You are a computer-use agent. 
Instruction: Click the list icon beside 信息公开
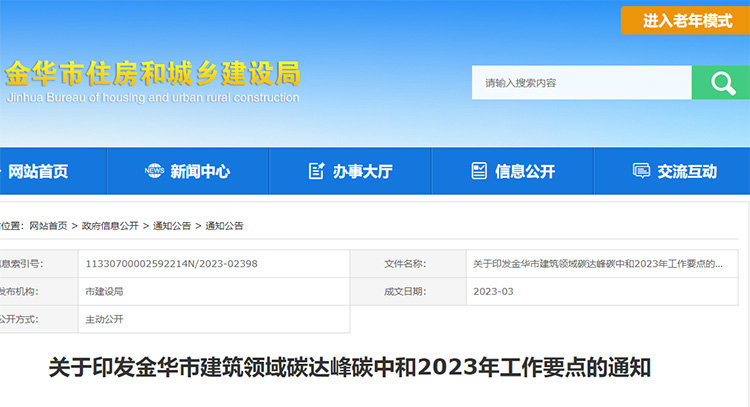(479, 171)
